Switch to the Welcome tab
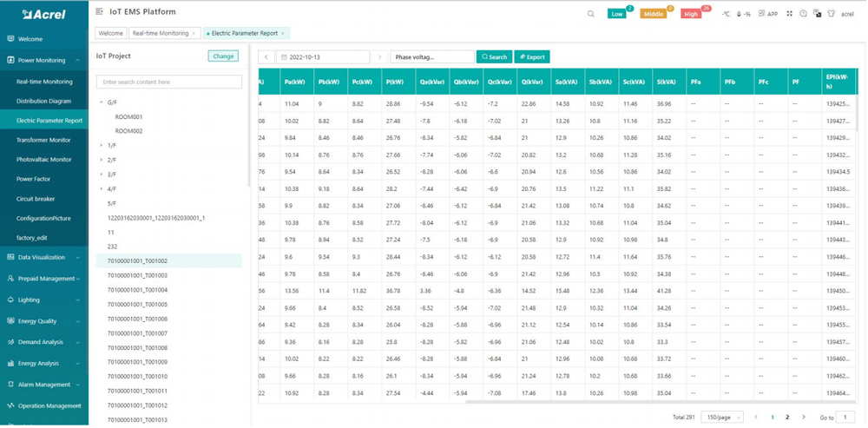Screen dimensions: 868x428 point(111,33)
